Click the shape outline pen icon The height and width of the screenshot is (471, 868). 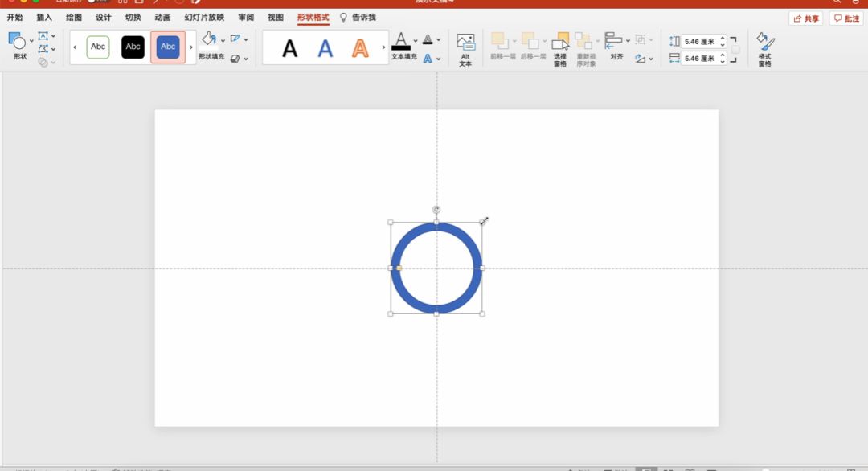(x=235, y=39)
